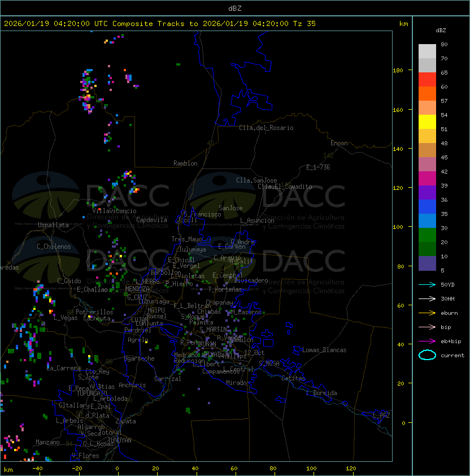Pick the magenta swatch between 42 and 39
Screen dimensions: 470x476
click(427, 179)
